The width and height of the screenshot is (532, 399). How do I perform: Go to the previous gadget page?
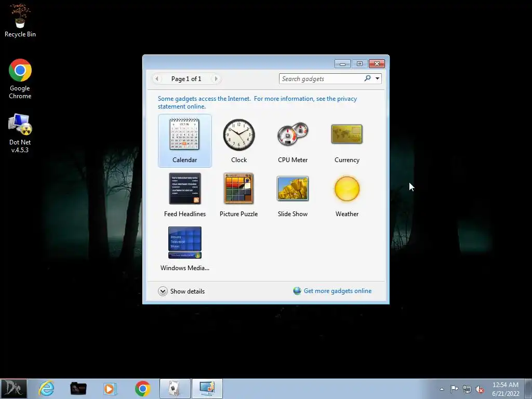pos(157,79)
